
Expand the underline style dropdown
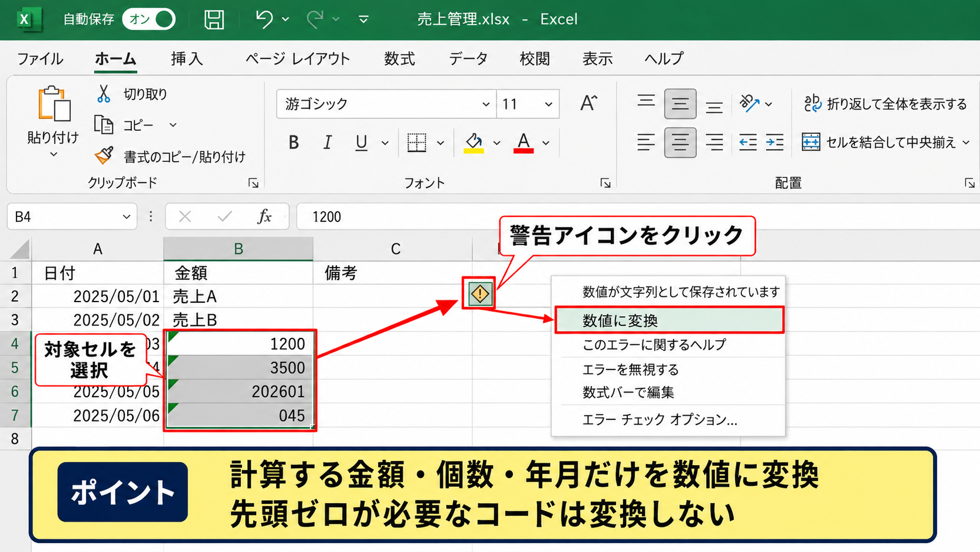tap(385, 143)
